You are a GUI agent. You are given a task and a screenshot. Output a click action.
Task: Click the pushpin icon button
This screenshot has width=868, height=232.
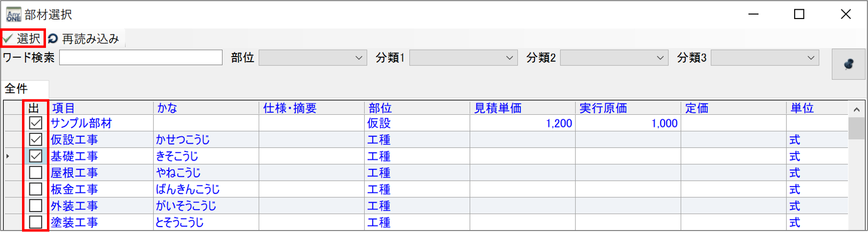[848, 64]
